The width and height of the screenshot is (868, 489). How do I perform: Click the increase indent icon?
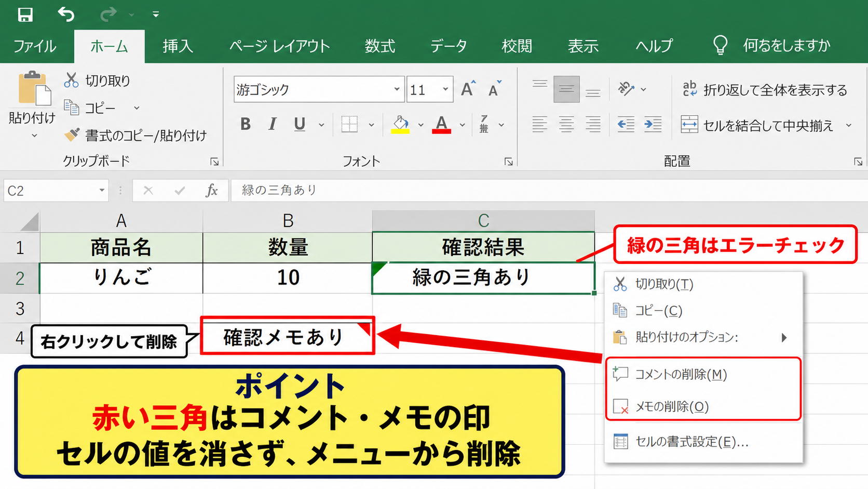653,125
